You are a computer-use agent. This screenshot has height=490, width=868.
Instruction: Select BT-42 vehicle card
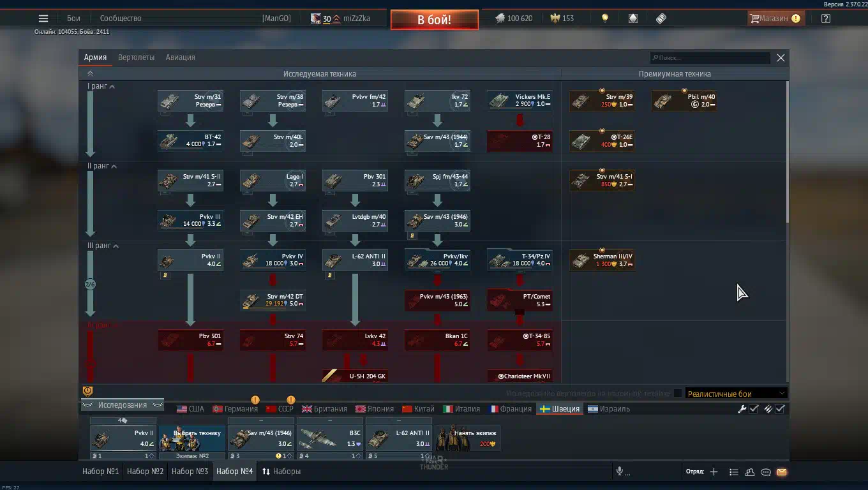[x=190, y=141]
